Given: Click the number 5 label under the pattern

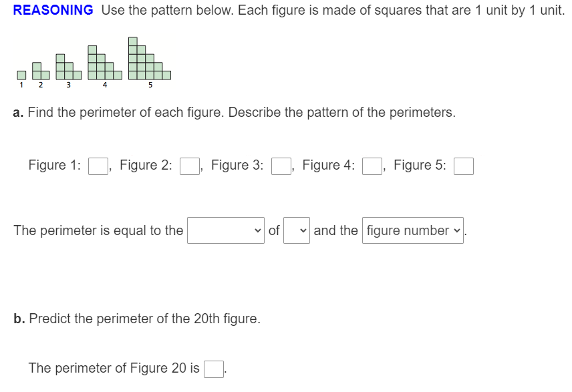Looking at the screenshot, I should coord(151,85).
